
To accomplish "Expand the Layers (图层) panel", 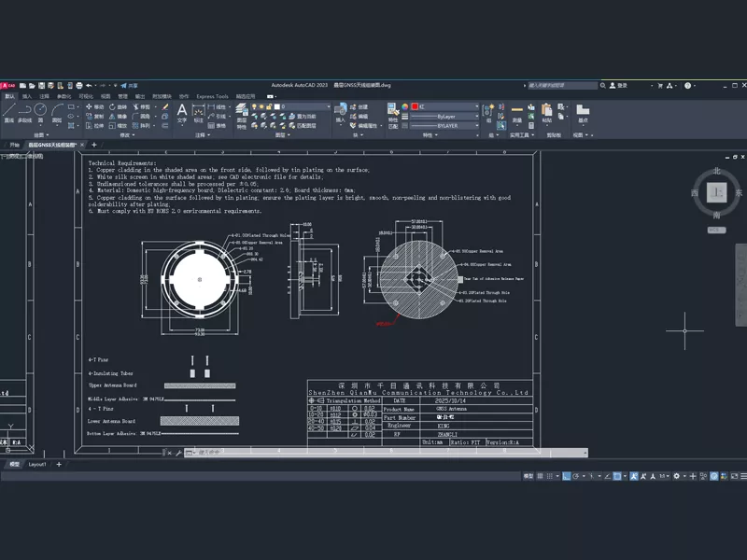I will tap(283, 135).
